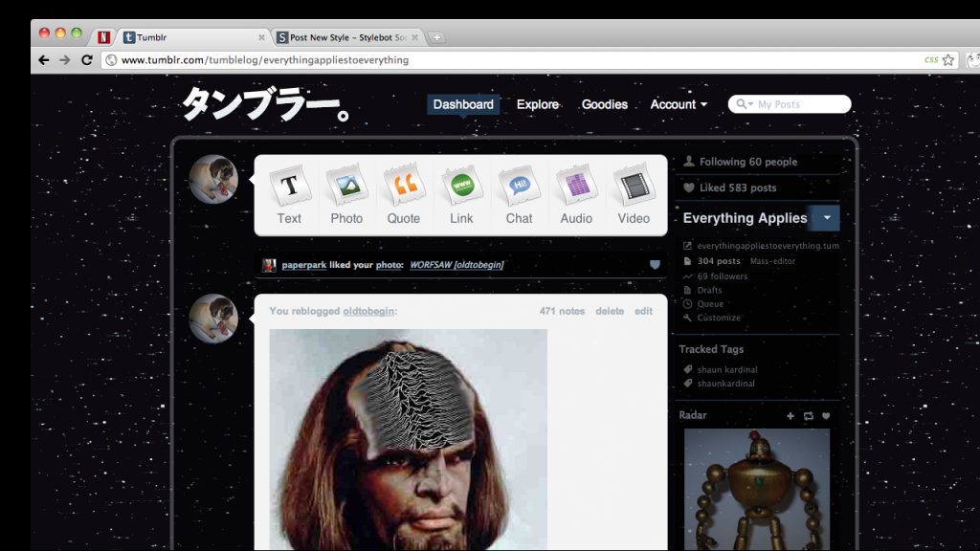Delete the reblogged post
This screenshot has height=551, width=980.
coord(610,311)
